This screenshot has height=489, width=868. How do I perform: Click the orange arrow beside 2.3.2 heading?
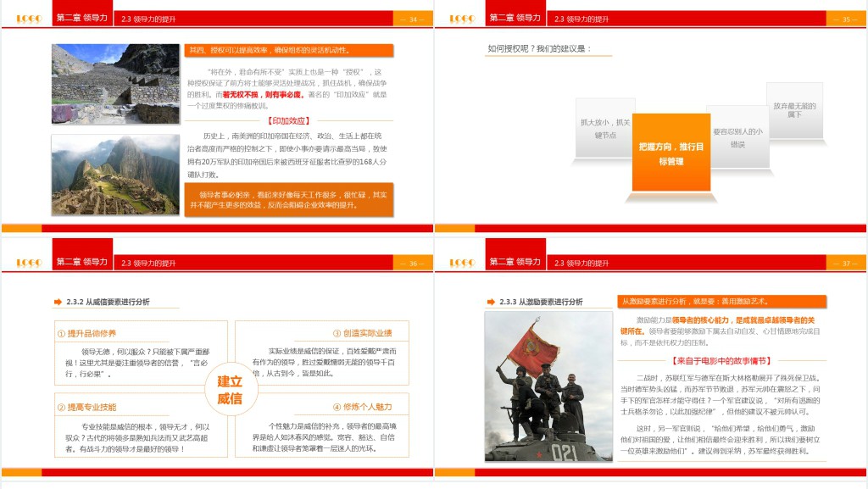(58, 302)
